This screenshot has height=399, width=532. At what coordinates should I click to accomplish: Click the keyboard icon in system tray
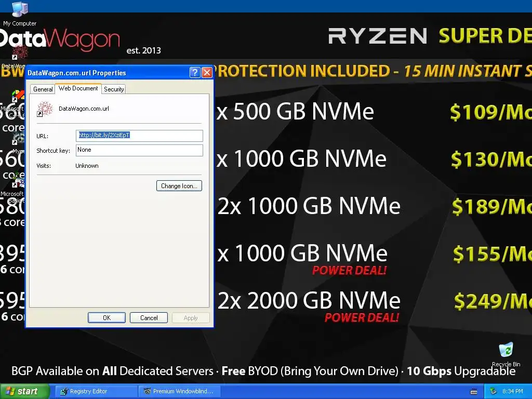(474, 392)
